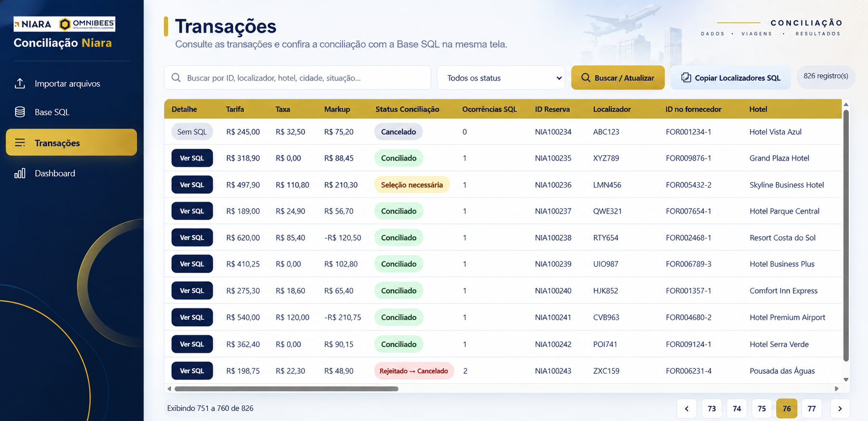Click the tarifa value R$ 620,00
The width and height of the screenshot is (868, 421).
(x=243, y=238)
